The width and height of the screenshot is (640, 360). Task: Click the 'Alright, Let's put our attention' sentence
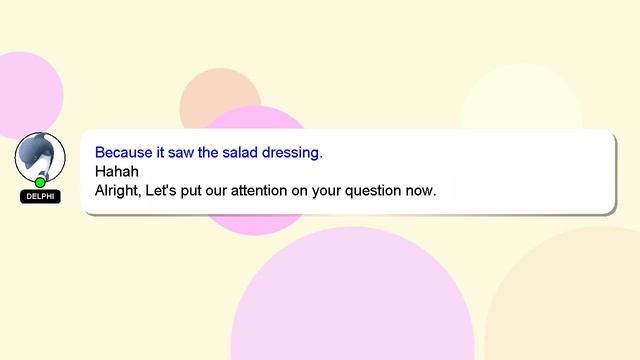pyautogui.click(x=265, y=191)
